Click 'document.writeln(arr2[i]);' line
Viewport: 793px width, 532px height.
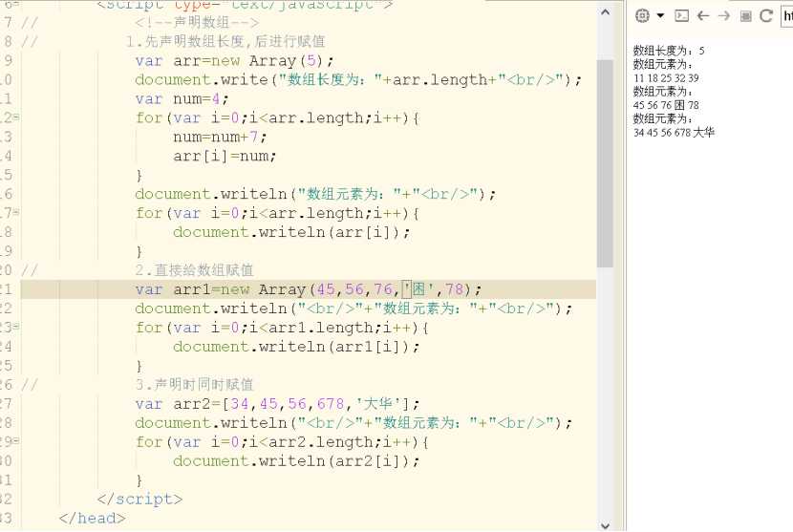(x=296, y=460)
